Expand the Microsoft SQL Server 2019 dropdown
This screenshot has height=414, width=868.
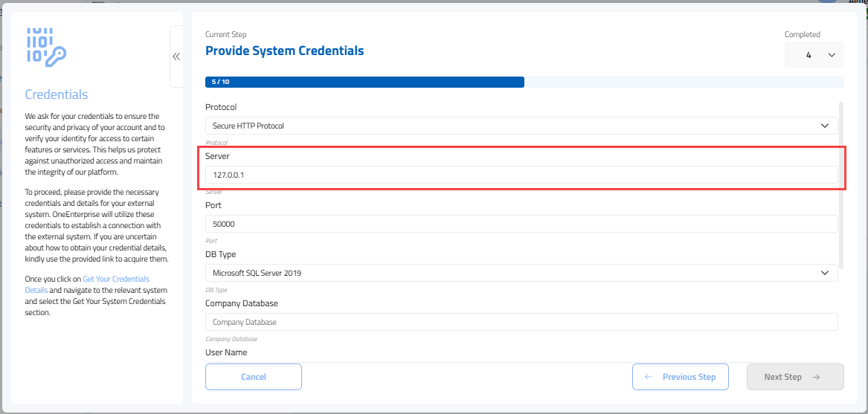[521, 273]
